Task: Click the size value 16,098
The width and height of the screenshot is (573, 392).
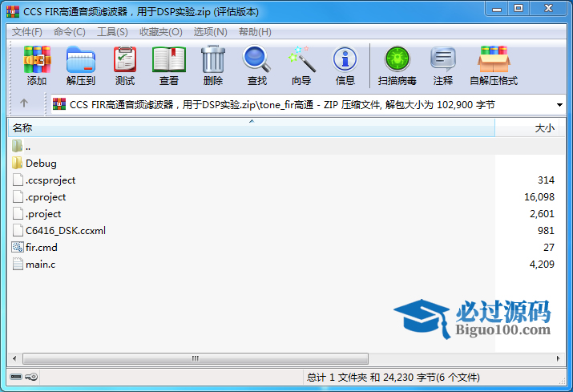Action: click(x=539, y=197)
